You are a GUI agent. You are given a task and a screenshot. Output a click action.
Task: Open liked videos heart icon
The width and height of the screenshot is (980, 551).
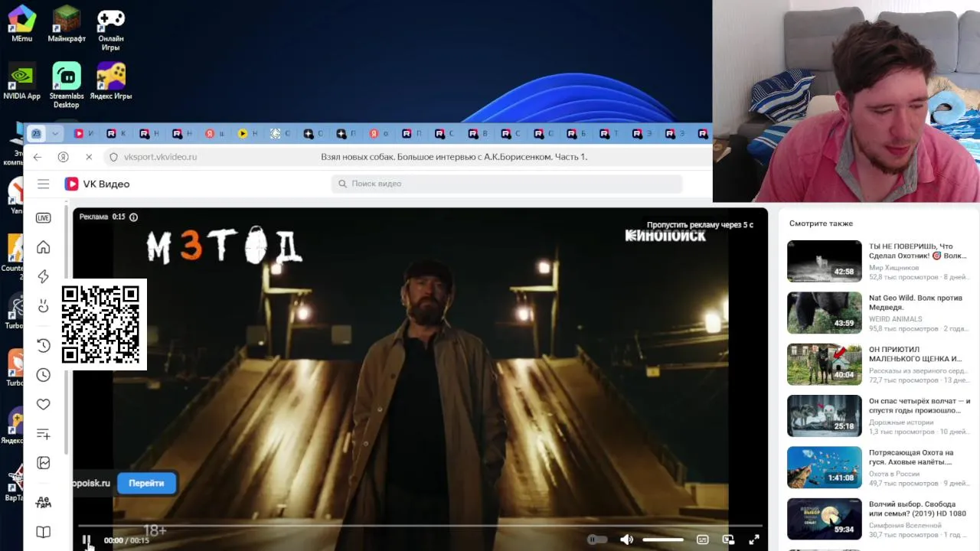(x=44, y=404)
